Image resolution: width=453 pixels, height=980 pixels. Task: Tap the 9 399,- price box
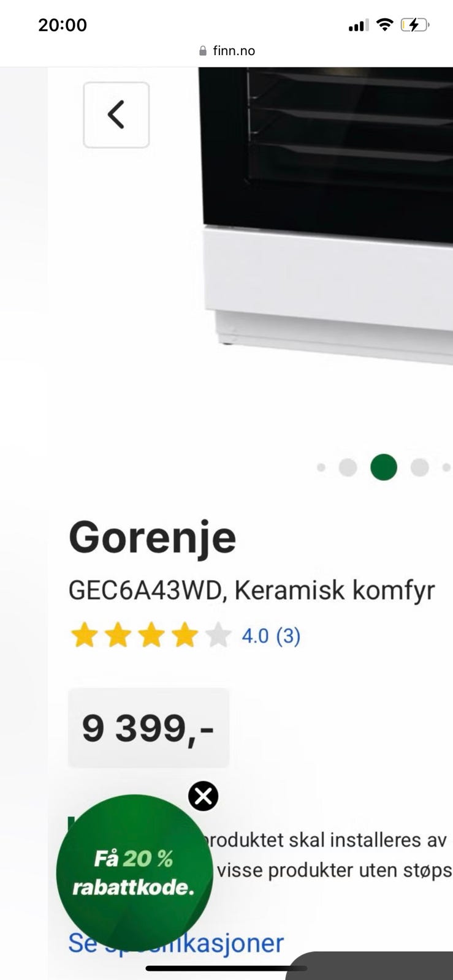click(x=148, y=728)
